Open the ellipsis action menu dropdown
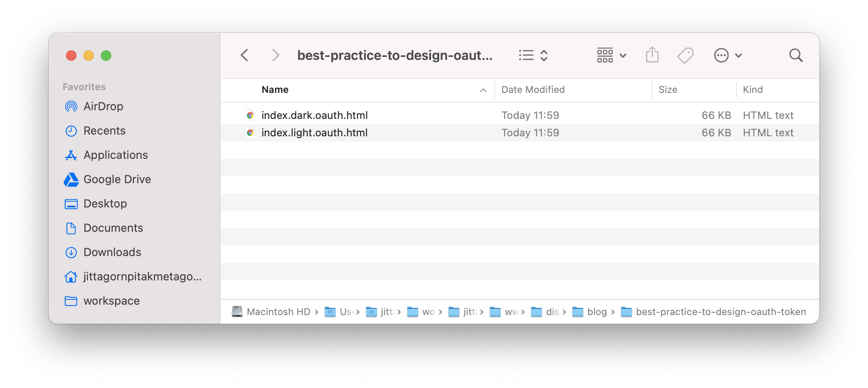 tap(728, 56)
